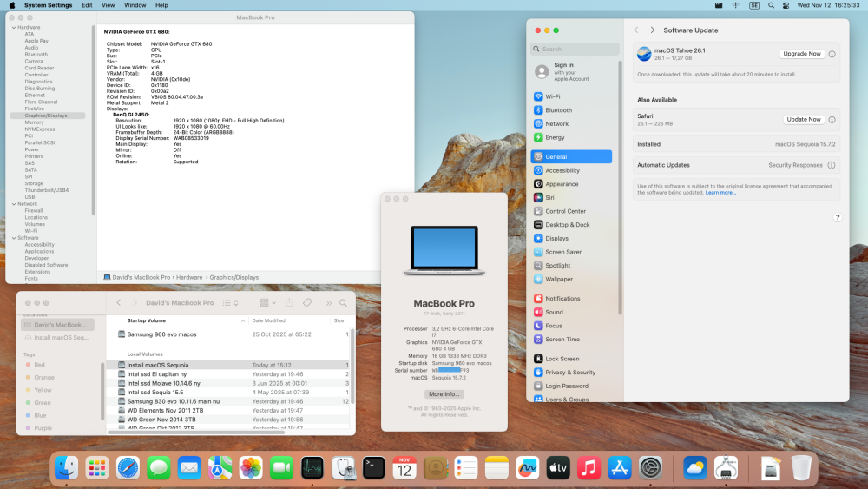
Task: Open the Finder list view switcher dropdown
Action: 230,303
